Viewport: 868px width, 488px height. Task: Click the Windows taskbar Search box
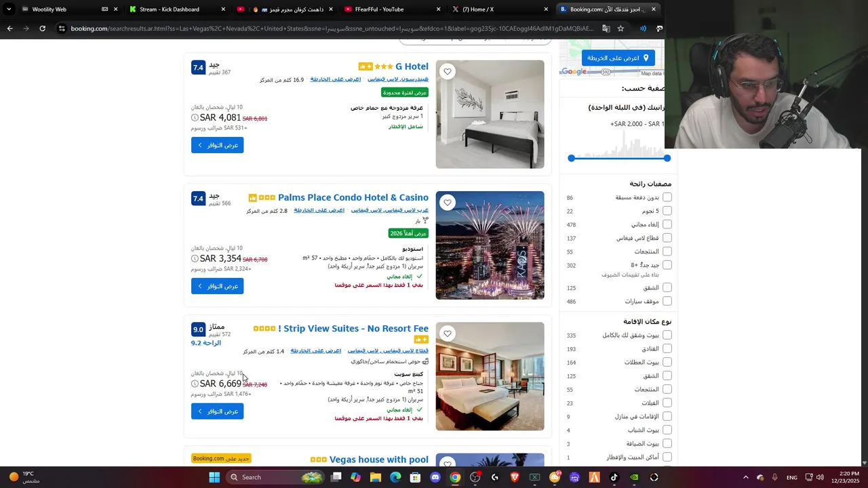click(x=275, y=477)
